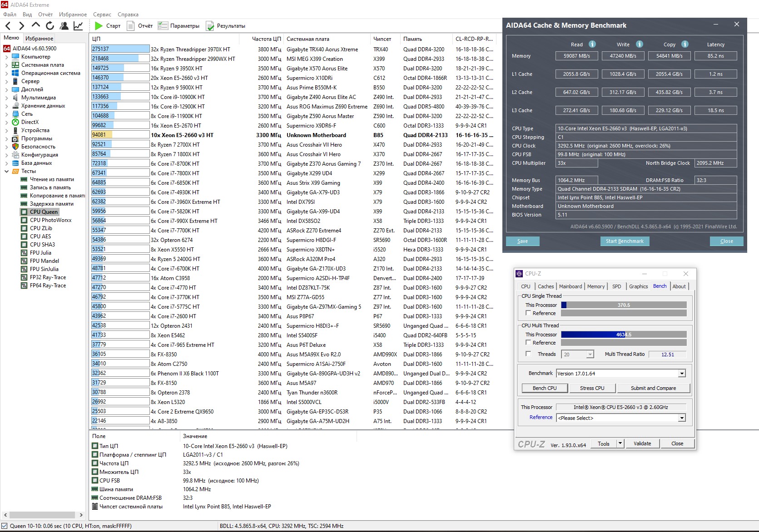759x532 pixels.
Task: Open the Отчёт report icon in toolbar
Action: click(131, 26)
